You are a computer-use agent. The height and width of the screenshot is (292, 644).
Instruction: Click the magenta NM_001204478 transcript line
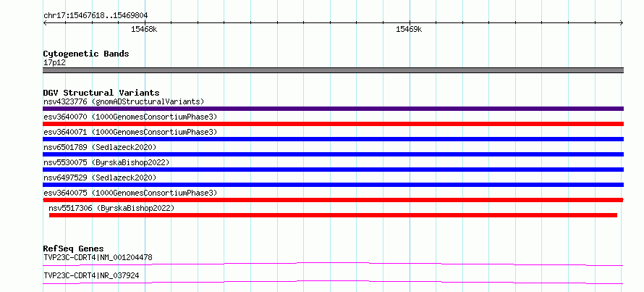pyautogui.click(x=333, y=264)
